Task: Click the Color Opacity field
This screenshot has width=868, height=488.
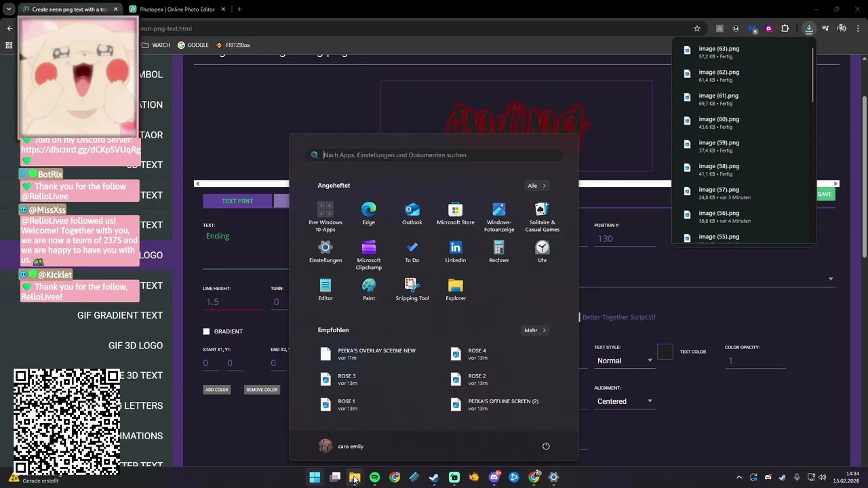Action: pyautogui.click(x=755, y=361)
